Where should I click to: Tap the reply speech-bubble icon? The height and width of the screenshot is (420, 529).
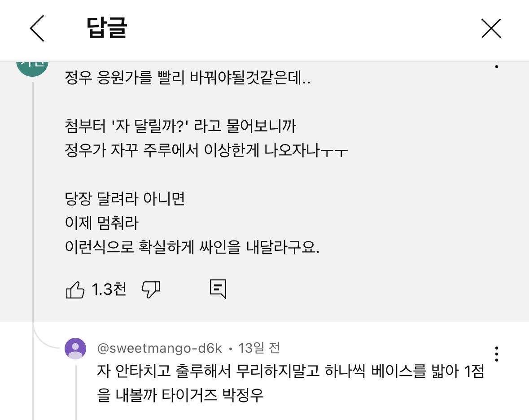(x=218, y=289)
